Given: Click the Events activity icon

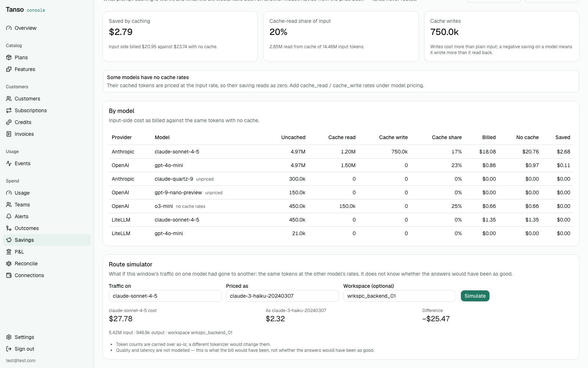Looking at the screenshot, I should coord(9,163).
